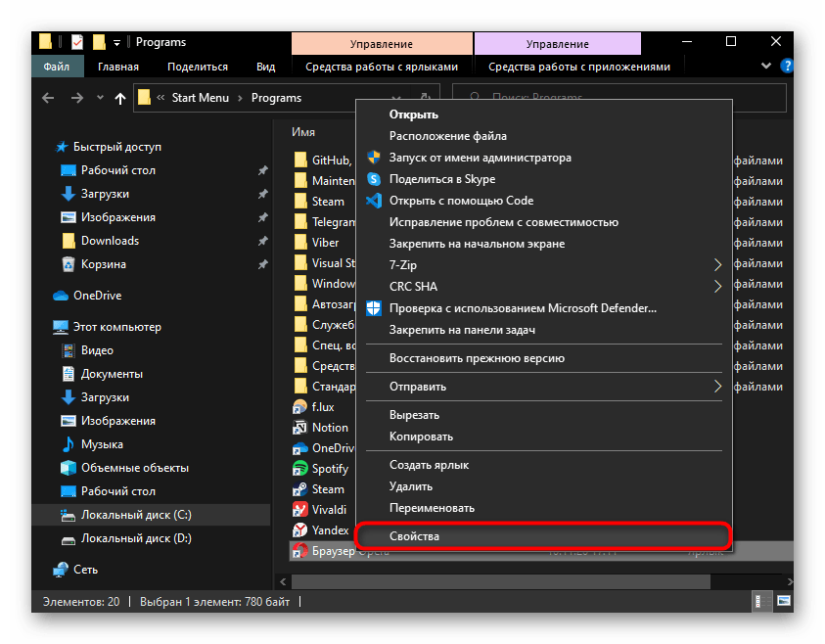
Task: Choose Удалить in the context menu
Action: pyautogui.click(x=544, y=486)
